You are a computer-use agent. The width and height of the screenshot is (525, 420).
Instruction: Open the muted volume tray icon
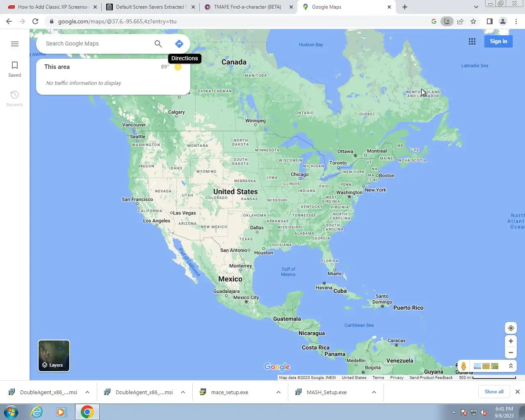coord(484,413)
